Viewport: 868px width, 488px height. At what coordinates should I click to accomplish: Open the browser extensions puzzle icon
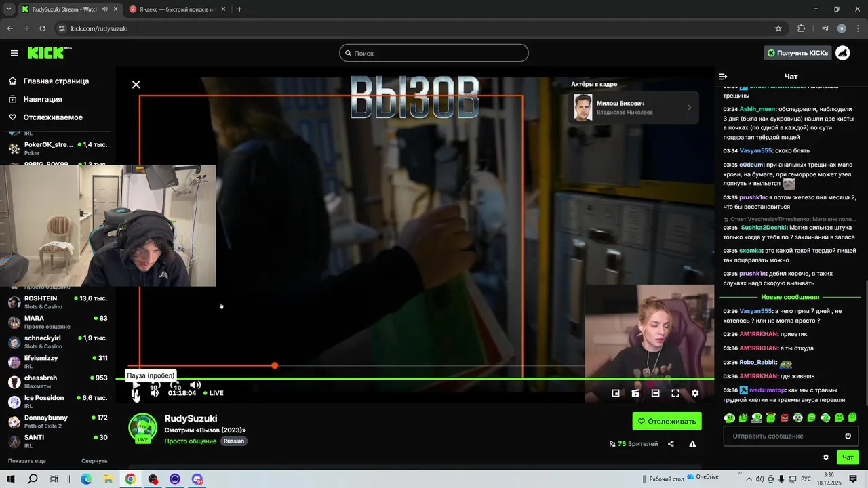pos(801,28)
